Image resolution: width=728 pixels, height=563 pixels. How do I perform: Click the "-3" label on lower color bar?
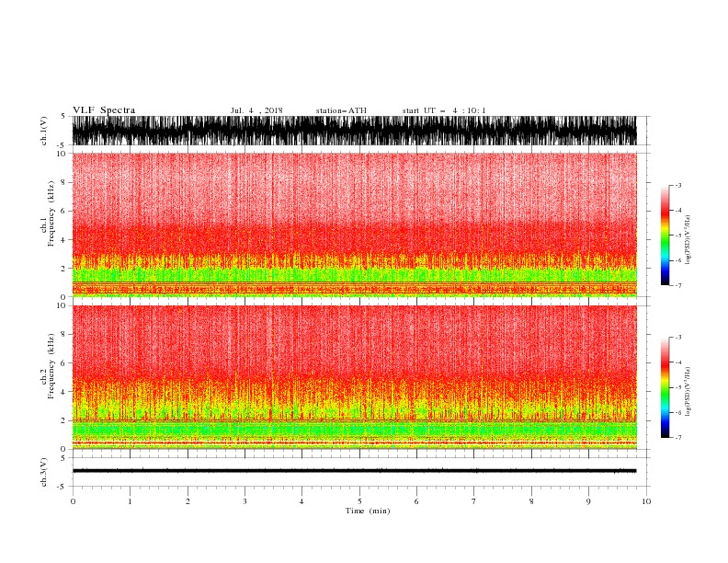pyautogui.click(x=677, y=338)
